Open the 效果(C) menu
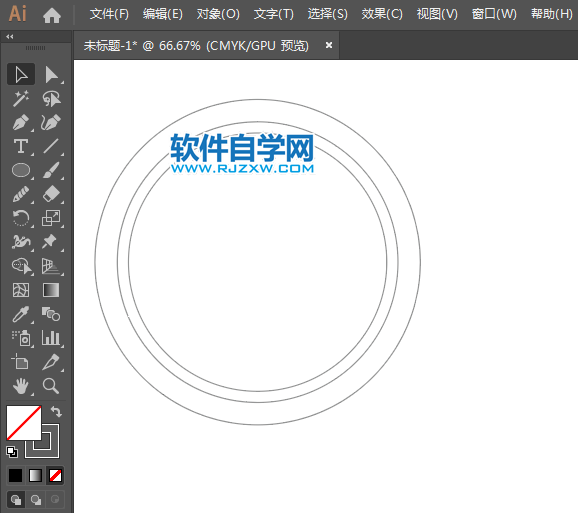The width and height of the screenshot is (578, 513). 382,14
